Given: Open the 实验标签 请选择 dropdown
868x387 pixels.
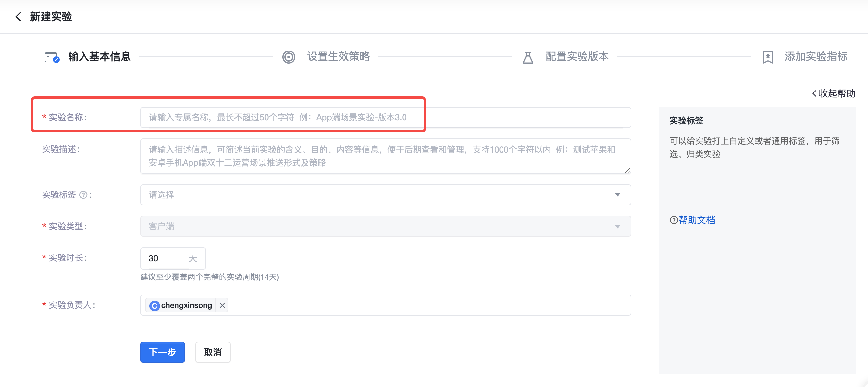Looking at the screenshot, I should [x=385, y=195].
